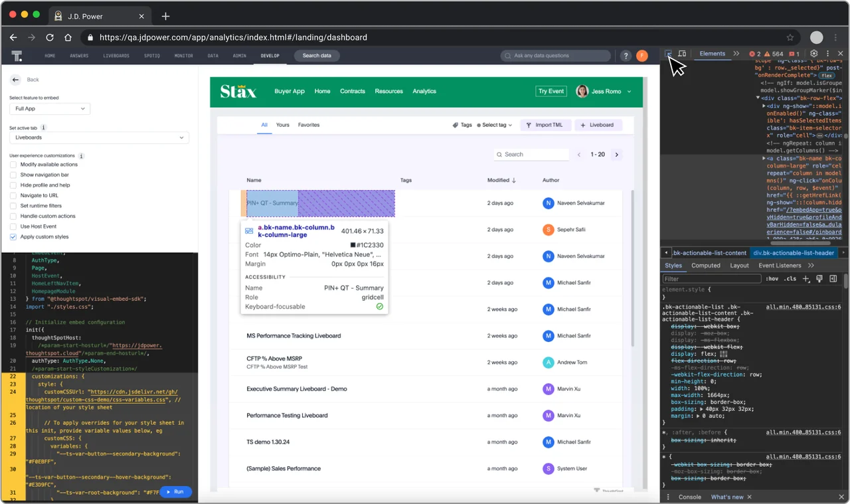Open the help question mark icon

click(626, 56)
